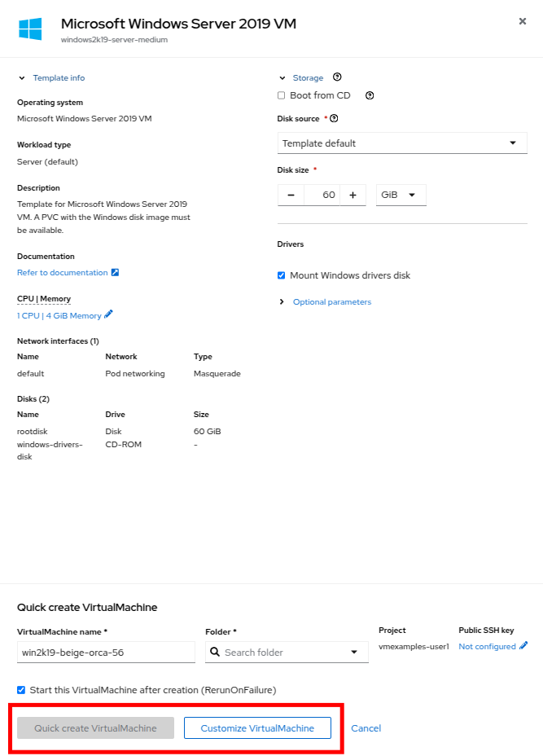Click the Disk source help icon

[x=334, y=118]
